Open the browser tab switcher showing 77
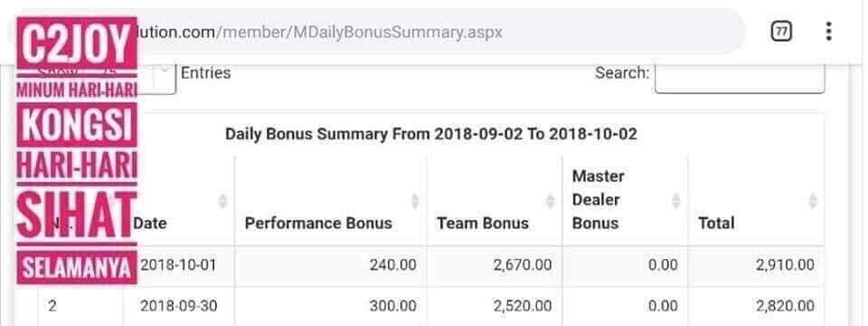 click(780, 33)
